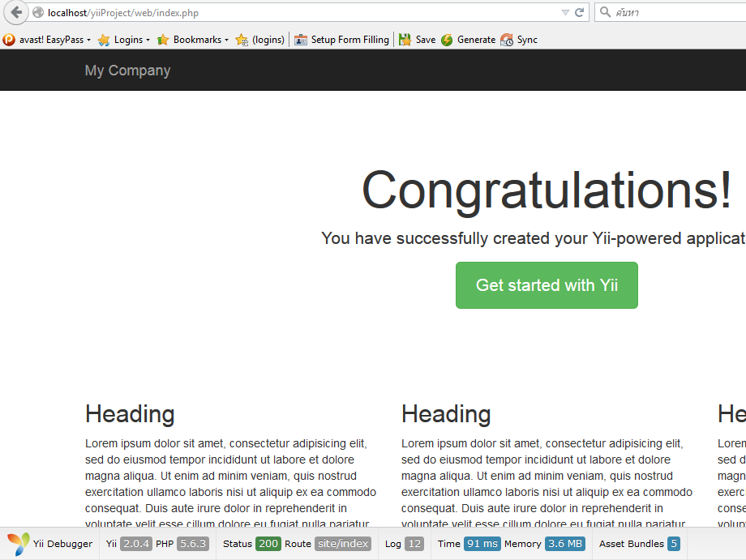Click the Yii Debugger logo icon
The height and width of the screenshot is (560, 746).
click(x=18, y=544)
